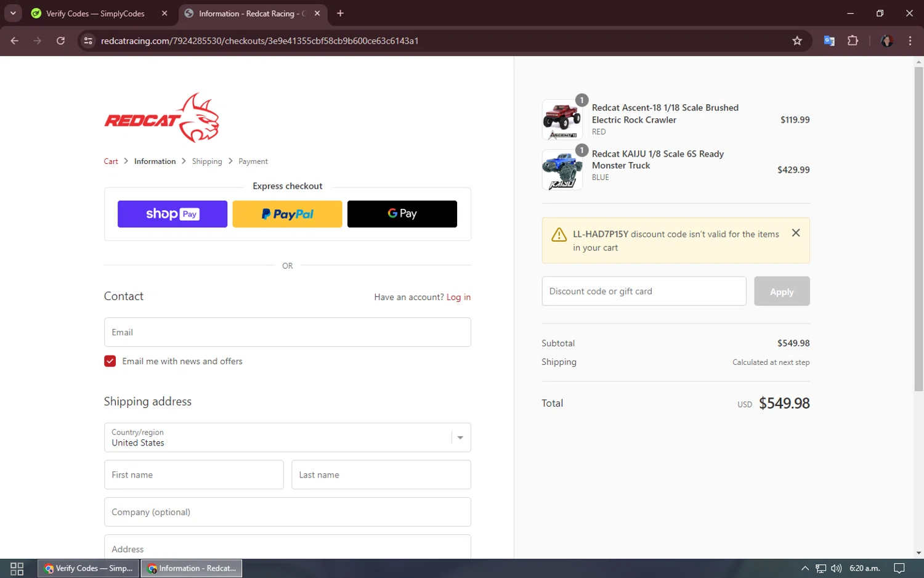Open the Extensions puzzle icon

click(853, 41)
